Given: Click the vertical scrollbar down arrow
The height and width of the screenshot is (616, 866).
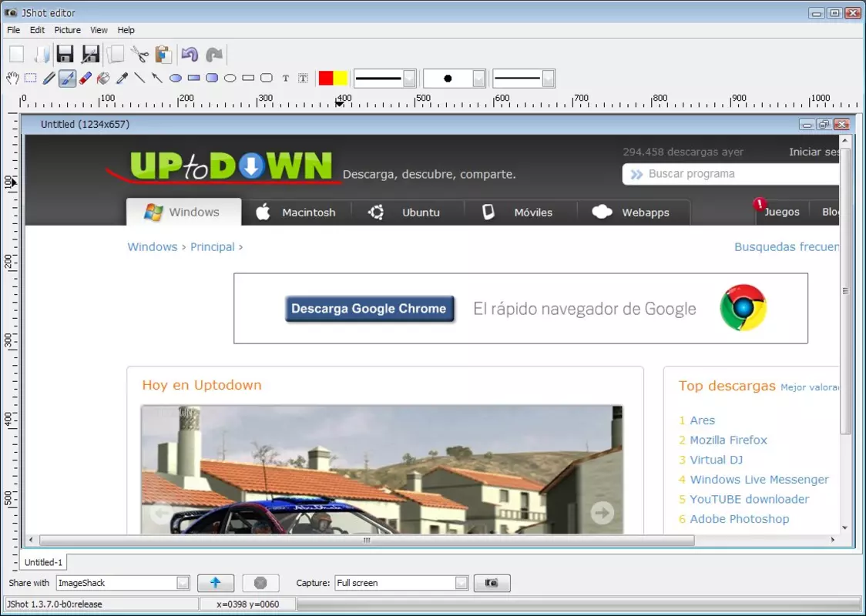Looking at the screenshot, I should point(845,528).
